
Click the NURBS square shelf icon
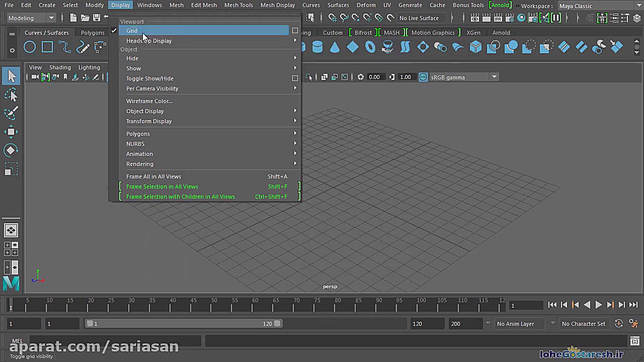tap(47, 47)
